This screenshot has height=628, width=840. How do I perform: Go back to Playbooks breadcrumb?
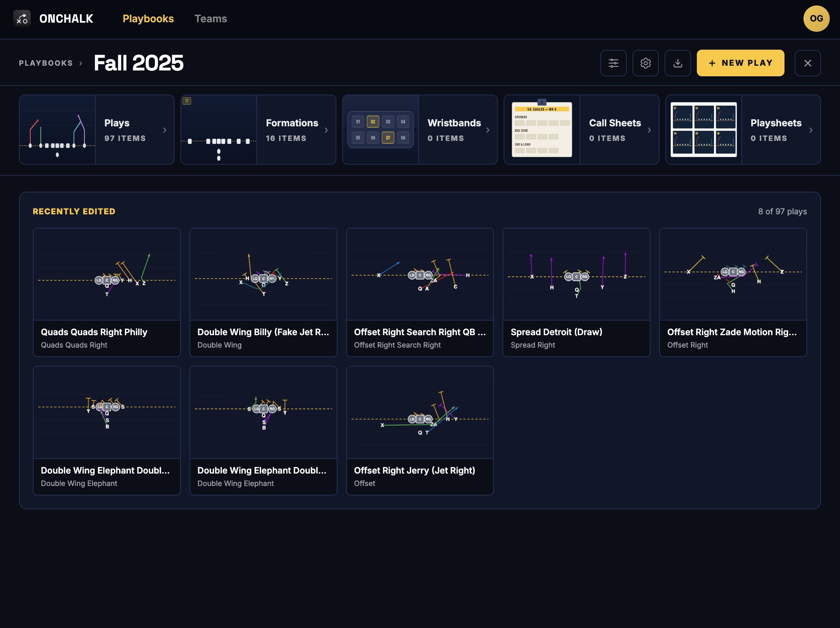point(46,63)
